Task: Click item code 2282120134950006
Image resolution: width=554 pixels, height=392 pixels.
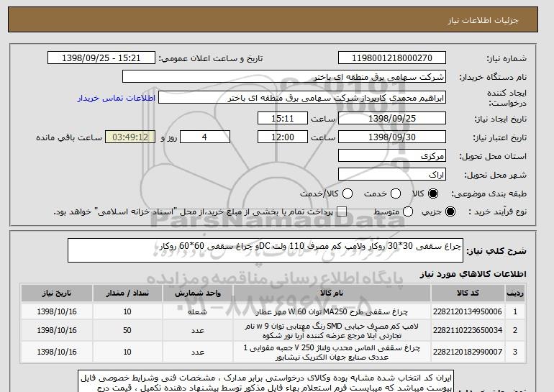Action: tap(468, 311)
